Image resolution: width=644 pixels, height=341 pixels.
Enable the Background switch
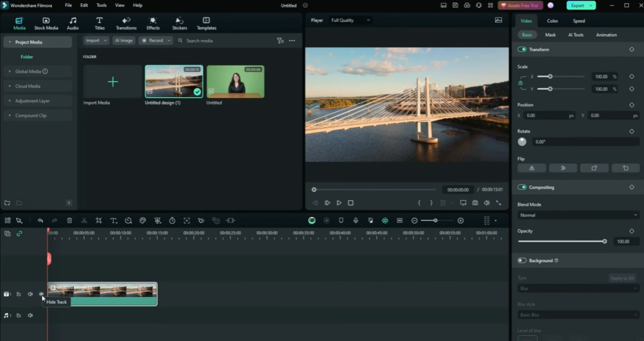click(x=522, y=260)
